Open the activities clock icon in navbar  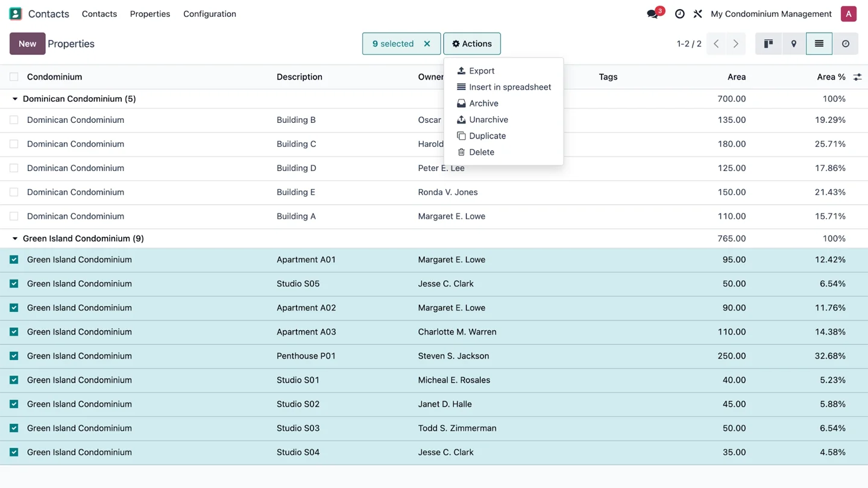(x=679, y=14)
